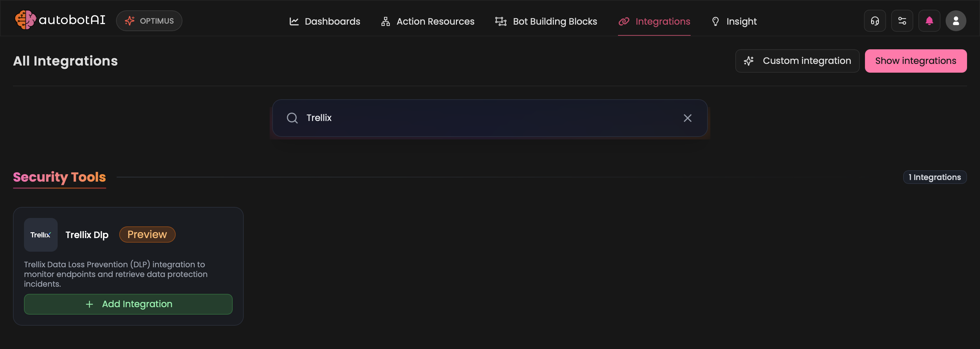Click the search magnifier icon
Viewport: 980px width, 349px height.
tap(292, 118)
